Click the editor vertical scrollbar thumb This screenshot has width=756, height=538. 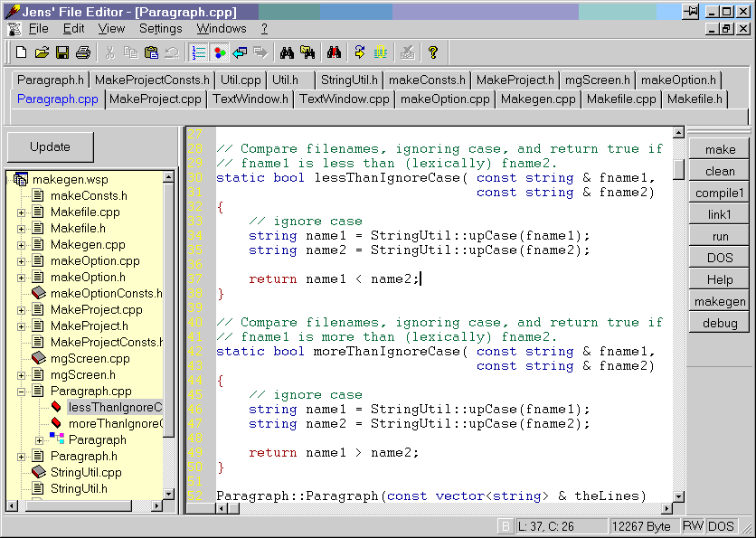point(679,169)
